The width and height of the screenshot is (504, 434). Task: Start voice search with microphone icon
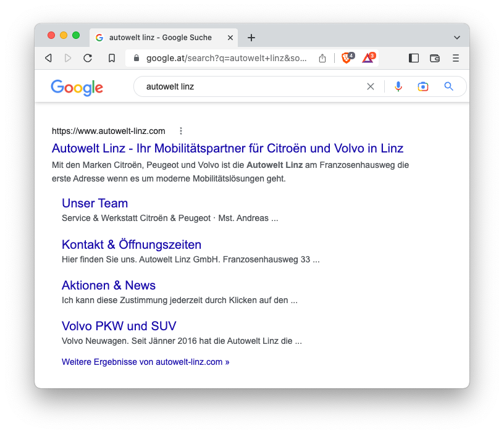398,86
